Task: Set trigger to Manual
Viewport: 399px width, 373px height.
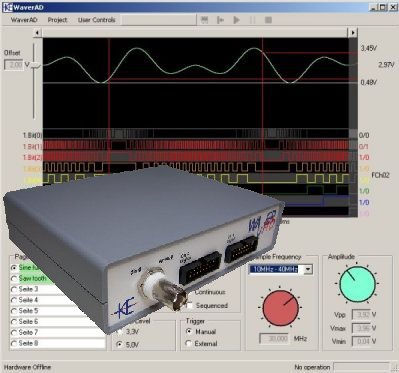Action: 189,331
